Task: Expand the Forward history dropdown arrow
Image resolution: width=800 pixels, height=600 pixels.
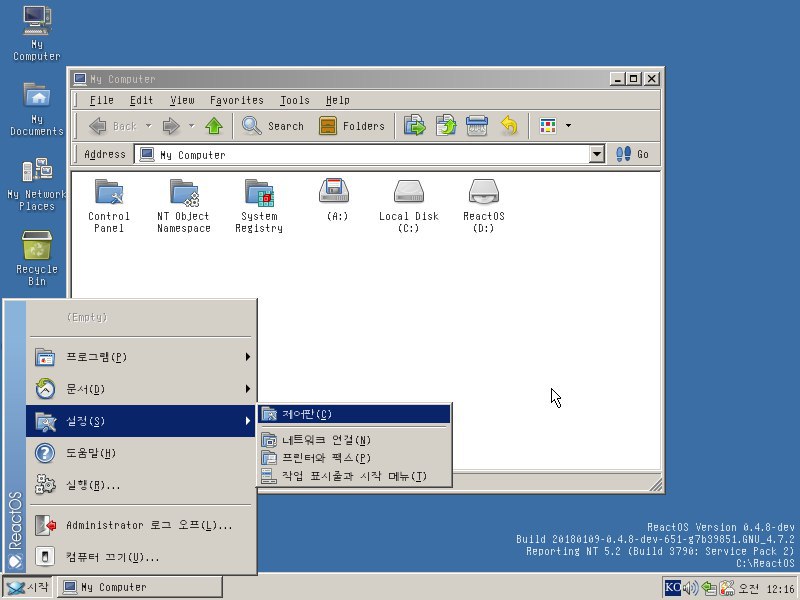Action: coord(191,126)
